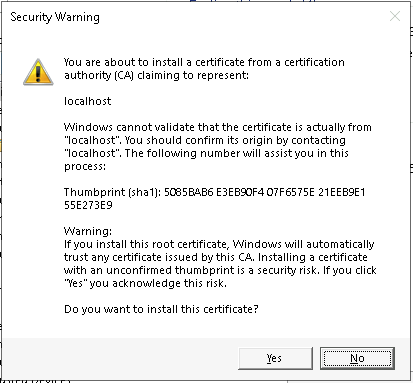Click the gray button bar area beside Yes

[120, 358]
